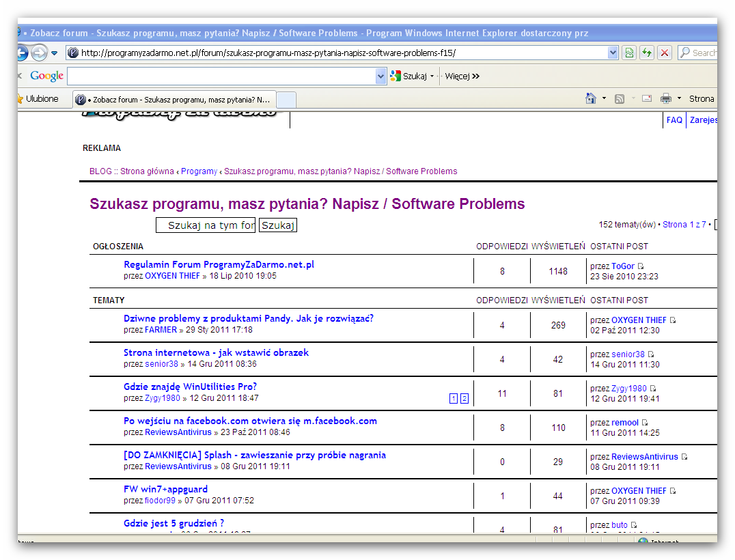
Task: View latest post icon next to ToGor
Action: (641, 266)
